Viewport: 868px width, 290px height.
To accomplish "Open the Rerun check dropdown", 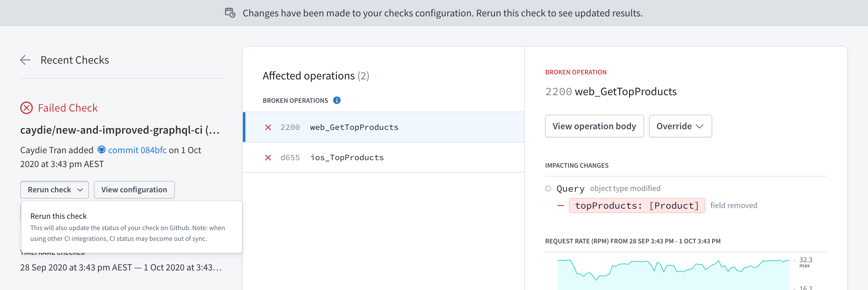I will click(54, 189).
